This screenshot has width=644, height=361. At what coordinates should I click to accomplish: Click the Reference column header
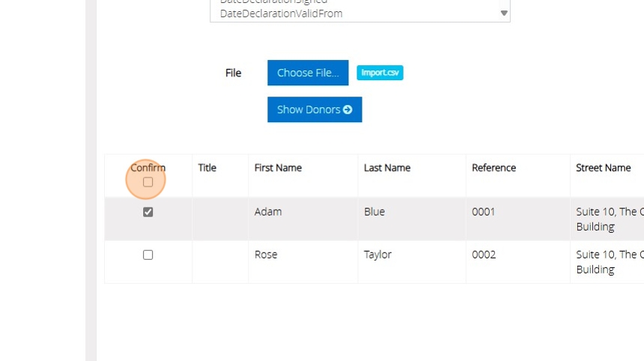[493, 168]
